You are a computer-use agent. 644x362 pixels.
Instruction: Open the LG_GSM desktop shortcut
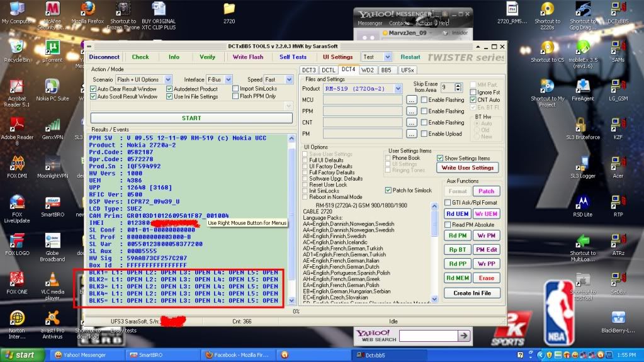tap(618, 89)
